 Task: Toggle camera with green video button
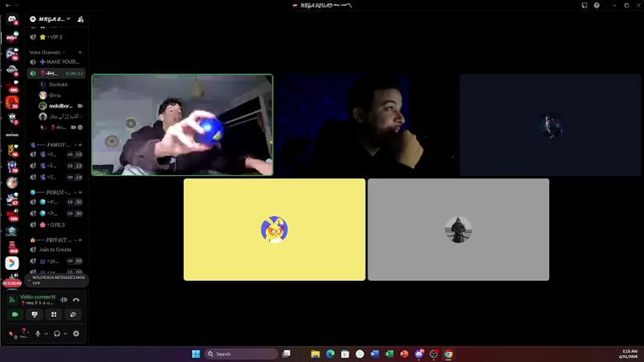[x=15, y=314]
